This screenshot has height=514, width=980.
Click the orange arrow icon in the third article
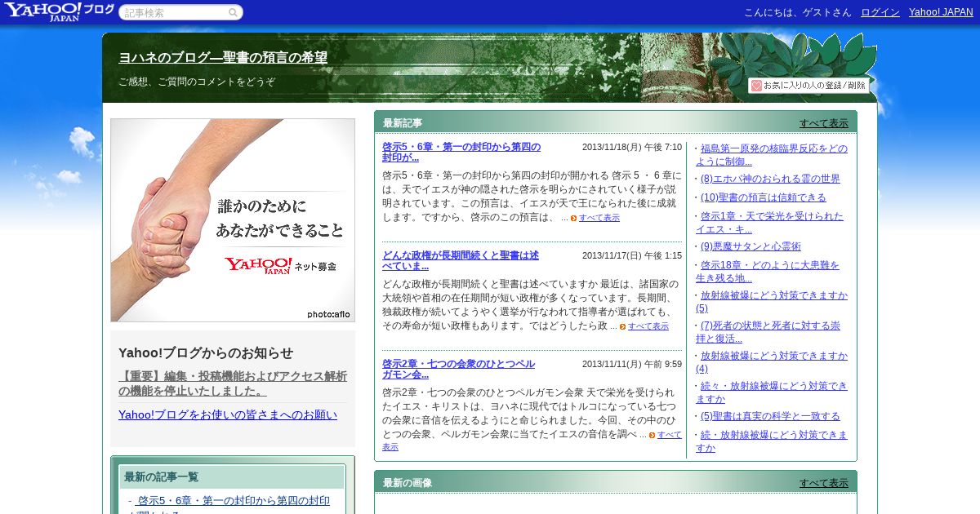653,435
